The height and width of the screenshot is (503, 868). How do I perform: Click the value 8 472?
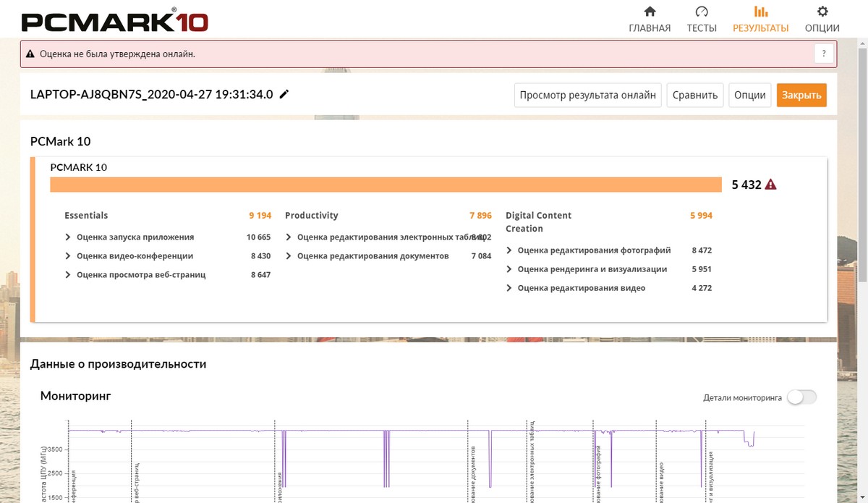pos(702,250)
